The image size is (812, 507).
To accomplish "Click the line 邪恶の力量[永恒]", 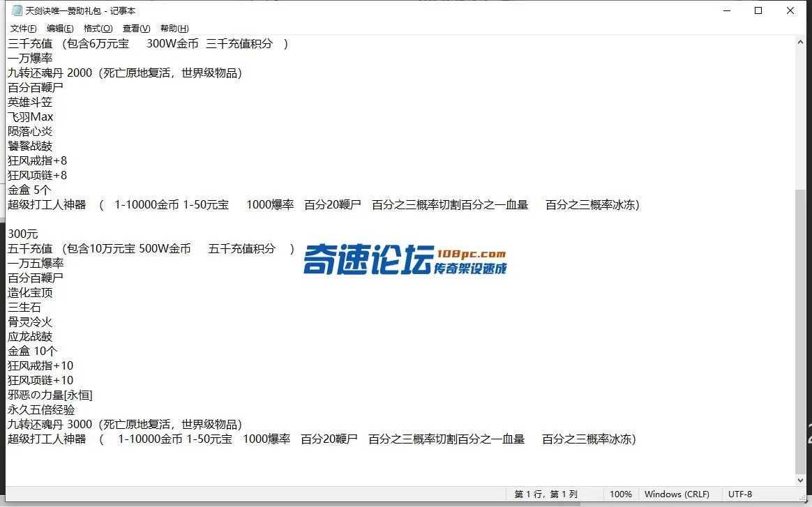I will pyautogui.click(x=50, y=395).
